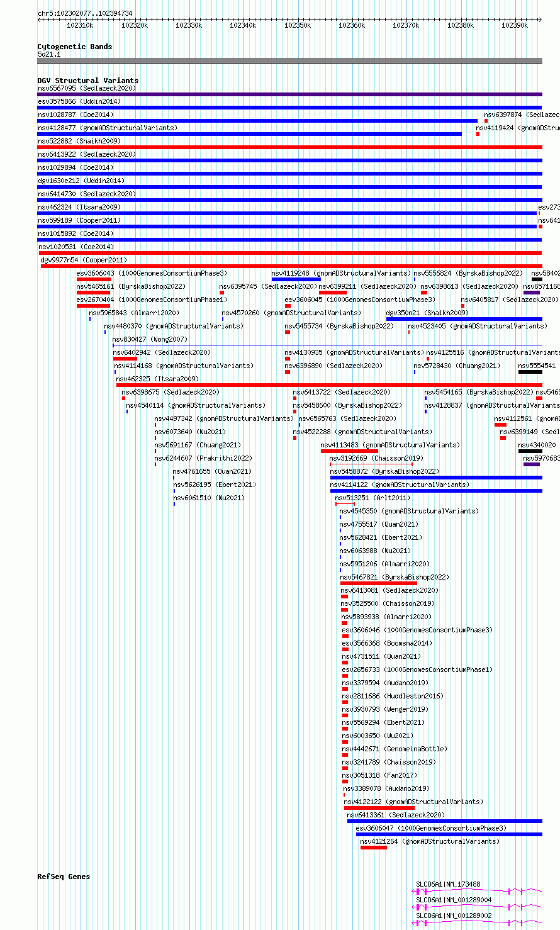The image size is (560, 930).
Task: Click nsv513251 (Arlt2011) label
Action: point(371,498)
